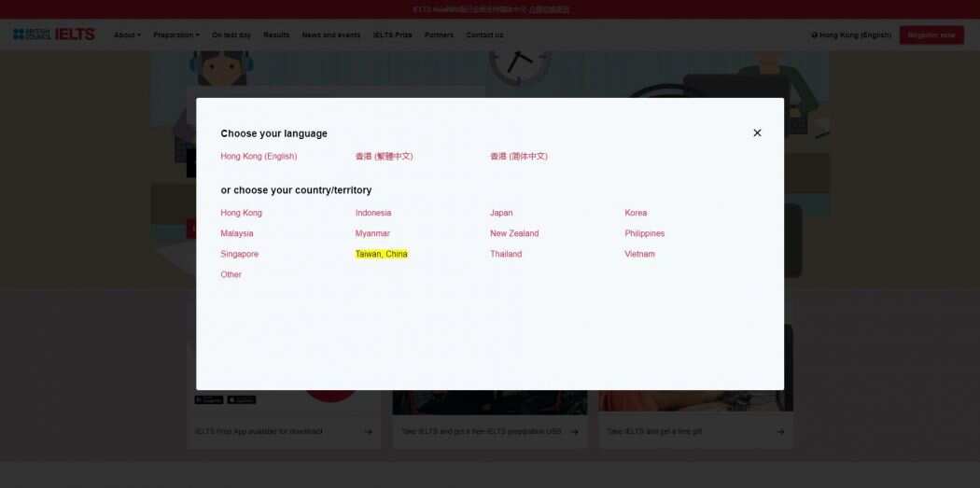Image resolution: width=980 pixels, height=488 pixels.
Task: Close the language selection dialog
Action: pos(757,132)
